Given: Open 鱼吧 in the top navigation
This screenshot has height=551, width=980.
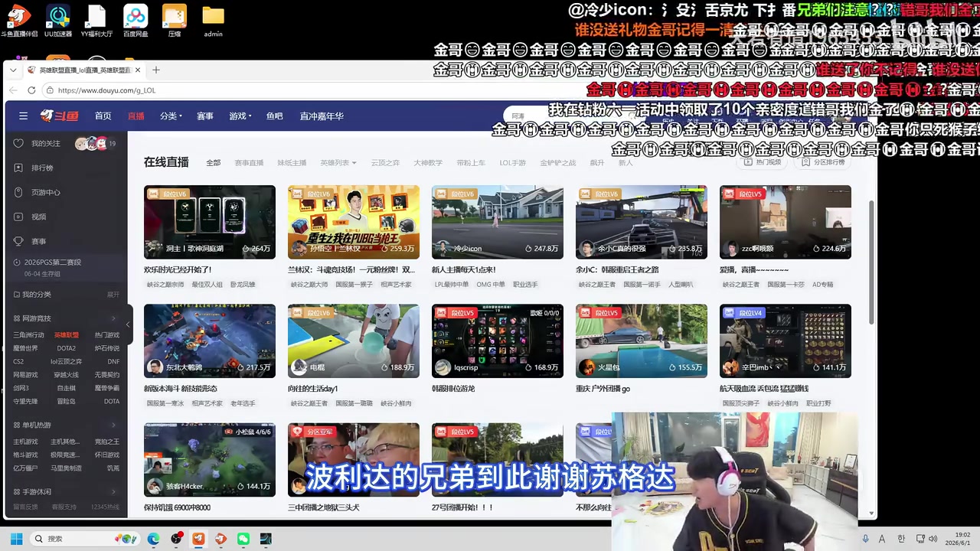Looking at the screenshot, I should 274,116.
